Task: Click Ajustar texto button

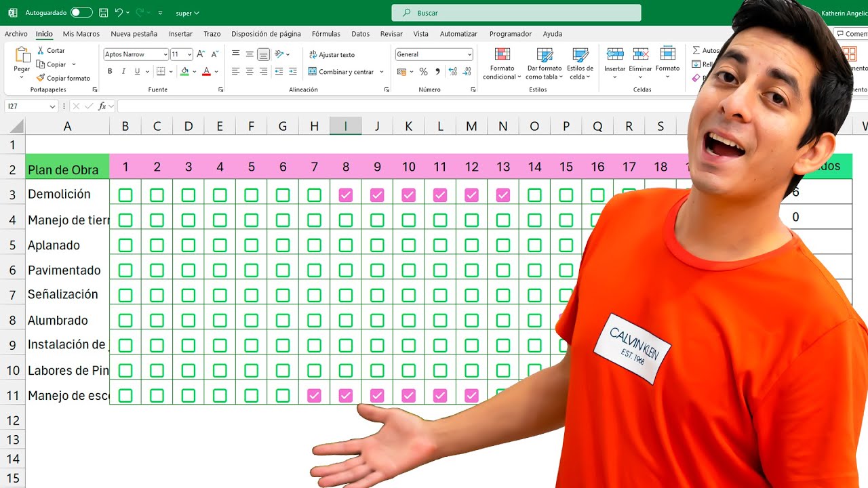Action: (x=332, y=55)
